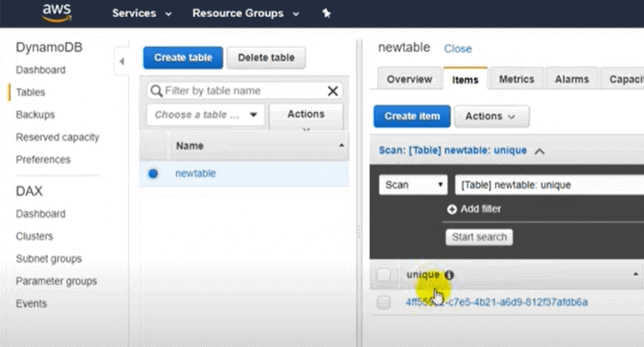The image size is (644, 347).
Task: Switch to the Alarms tab
Action: tap(572, 79)
